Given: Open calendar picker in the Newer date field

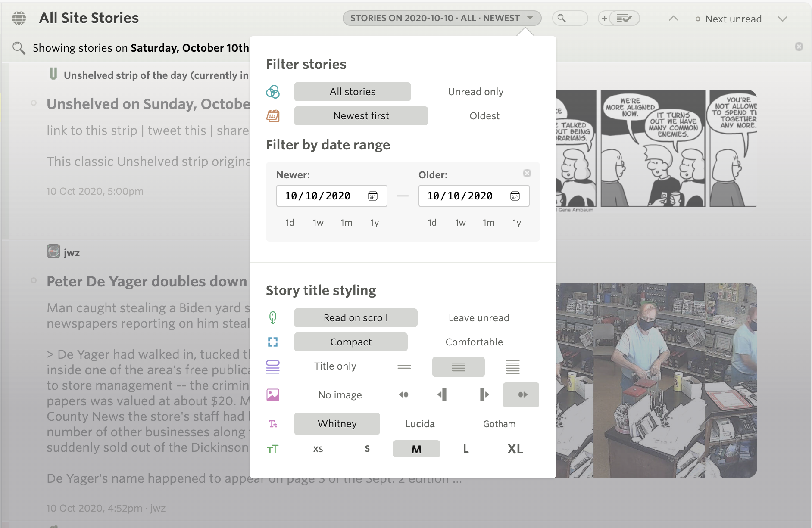Looking at the screenshot, I should coord(372,196).
